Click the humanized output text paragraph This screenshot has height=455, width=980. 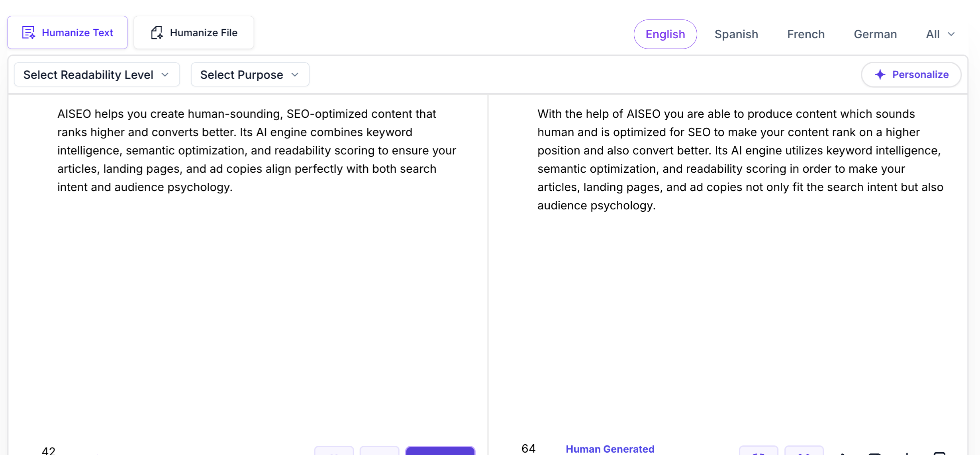[740, 160]
